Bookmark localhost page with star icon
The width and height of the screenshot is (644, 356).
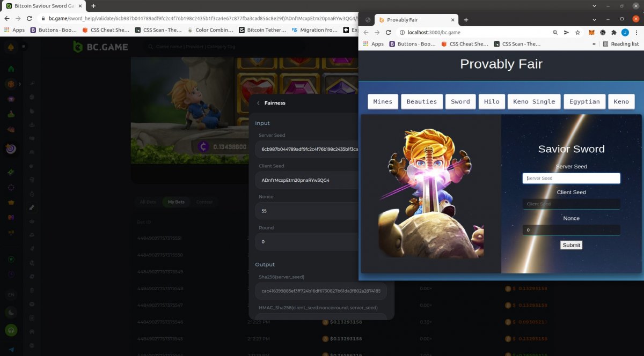pos(577,32)
